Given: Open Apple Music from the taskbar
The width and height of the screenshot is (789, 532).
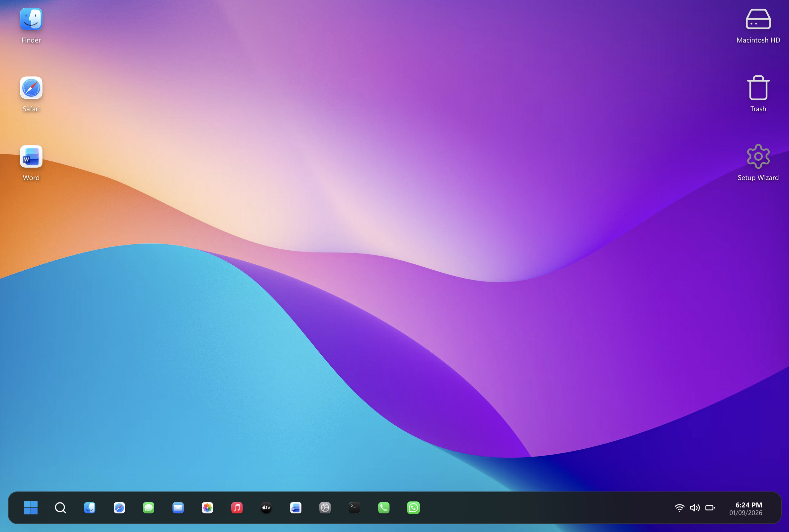Looking at the screenshot, I should tap(237, 507).
